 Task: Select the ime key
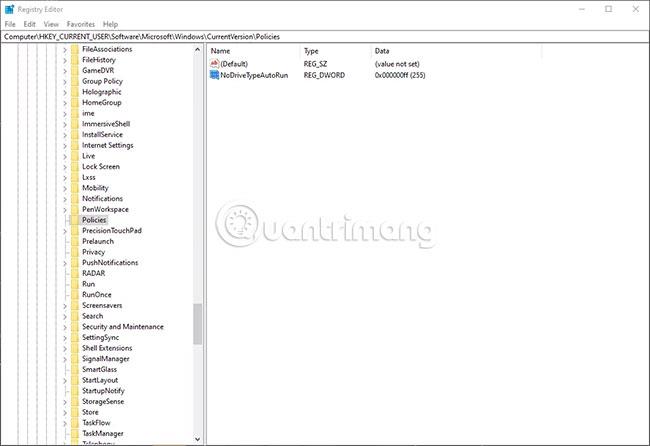coord(88,113)
